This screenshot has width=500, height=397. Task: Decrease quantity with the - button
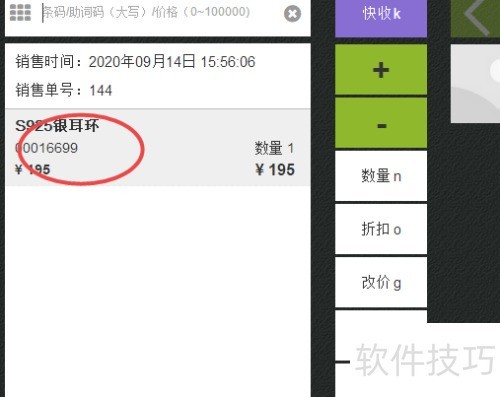tap(381, 123)
